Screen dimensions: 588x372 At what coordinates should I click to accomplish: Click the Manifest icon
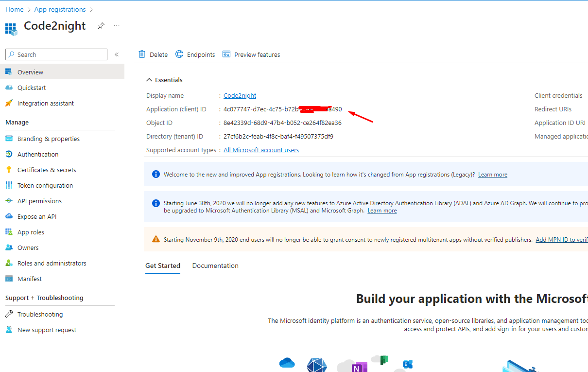[9, 279]
